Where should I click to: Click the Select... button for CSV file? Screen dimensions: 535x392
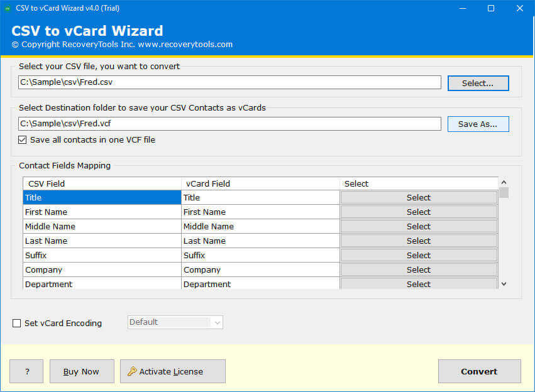[478, 83]
